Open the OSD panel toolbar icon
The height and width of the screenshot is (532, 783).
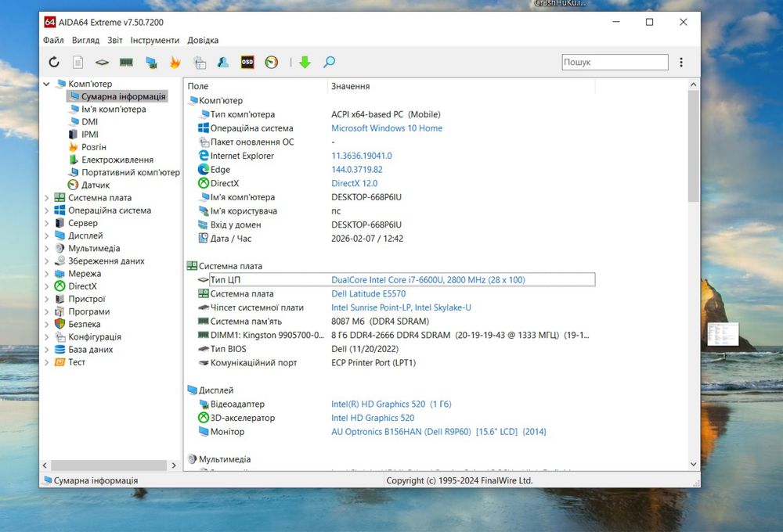(x=247, y=62)
